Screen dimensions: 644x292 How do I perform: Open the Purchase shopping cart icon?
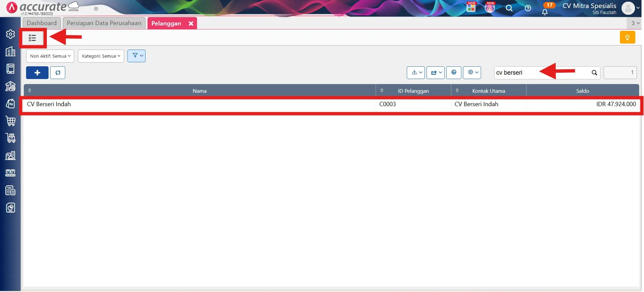tap(10, 121)
